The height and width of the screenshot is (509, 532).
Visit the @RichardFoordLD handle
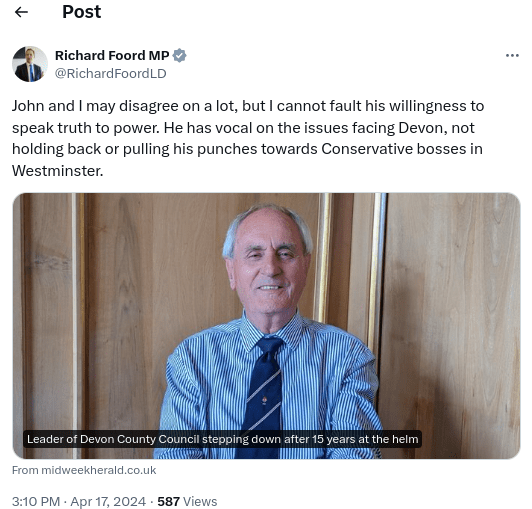[x=111, y=74]
